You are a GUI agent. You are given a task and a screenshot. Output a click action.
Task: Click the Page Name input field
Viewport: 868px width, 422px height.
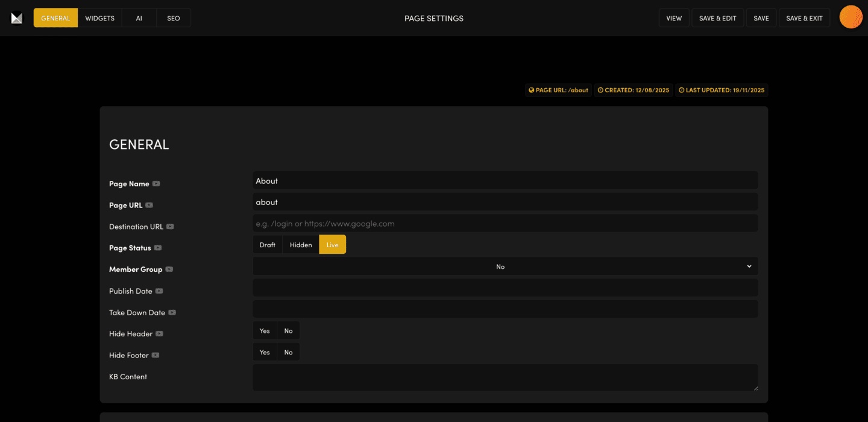[x=505, y=180]
